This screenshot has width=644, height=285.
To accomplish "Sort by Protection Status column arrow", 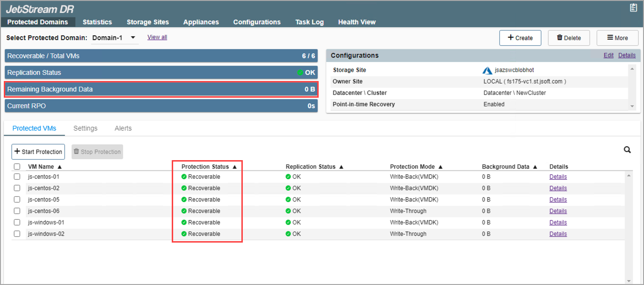I will click(x=234, y=167).
